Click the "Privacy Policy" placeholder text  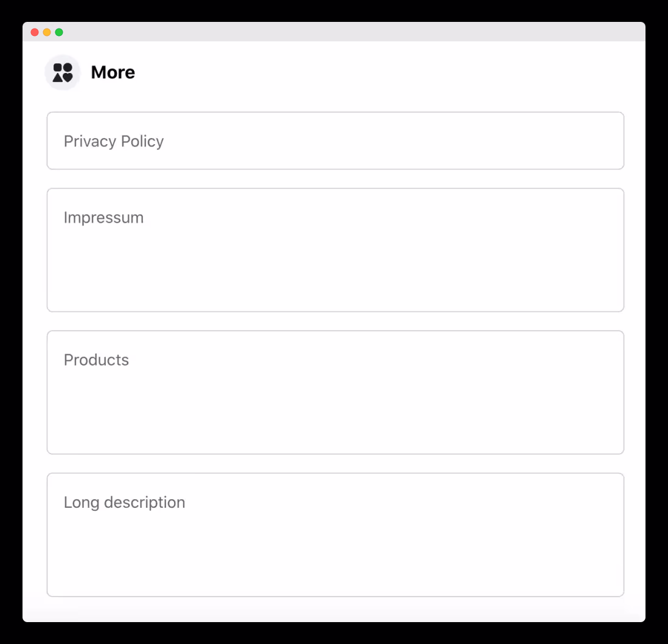click(114, 142)
